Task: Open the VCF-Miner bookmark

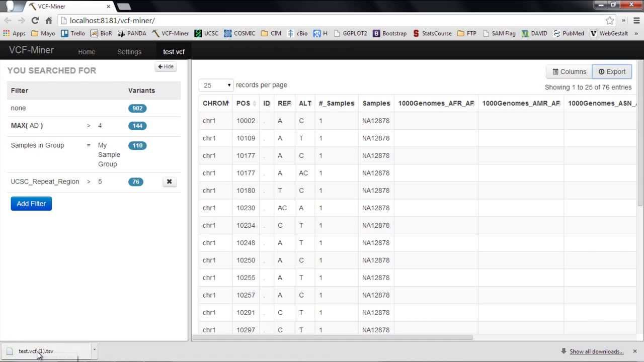Action: click(171, 33)
